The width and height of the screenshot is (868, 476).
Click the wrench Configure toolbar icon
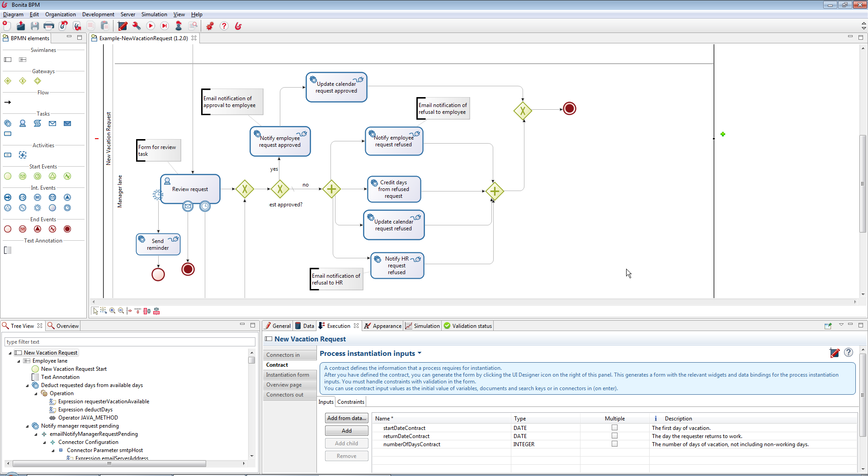point(137,26)
